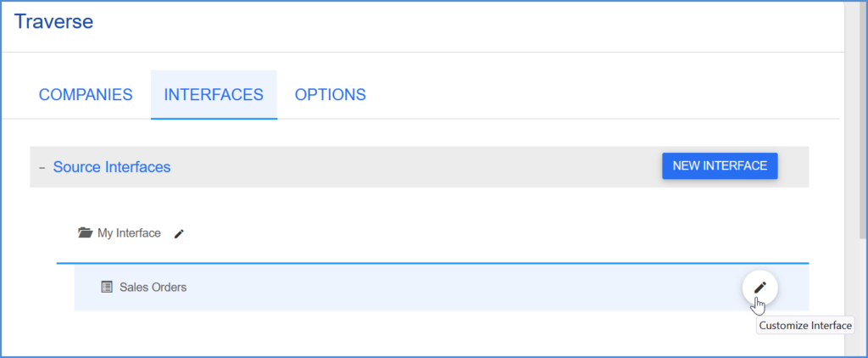Switch to the COMPANIES tab
The image size is (868, 358).
[x=86, y=95]
